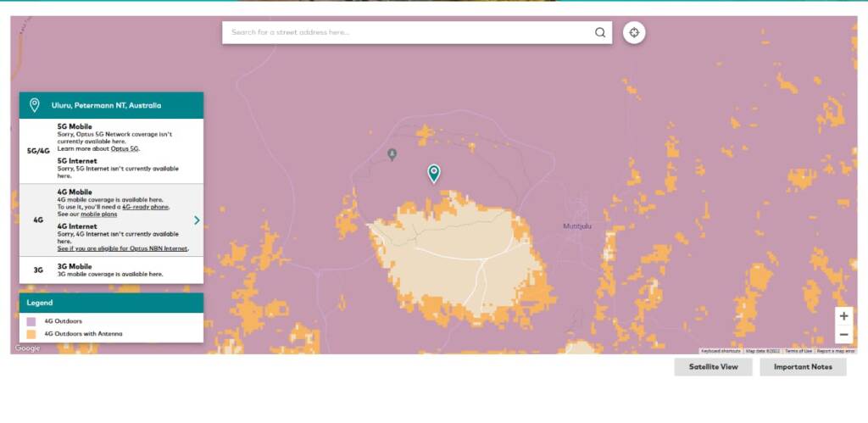Image resolution: width=868 pixels, height=423 pixels.
Task: Click Report a map error link
Action: click(x=836, y=351)
